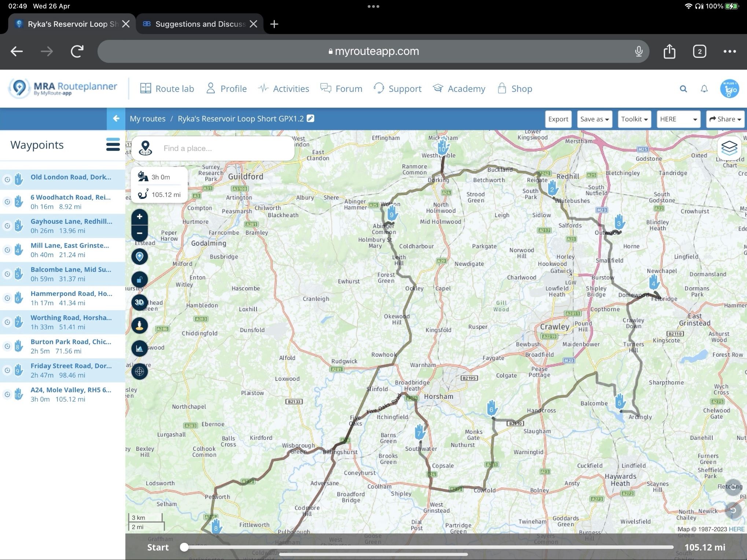Viewport: 747px width, 560px height.
Task: Close the Ryka's Reservoir Loop tab
Action: [x=126, y=24]
